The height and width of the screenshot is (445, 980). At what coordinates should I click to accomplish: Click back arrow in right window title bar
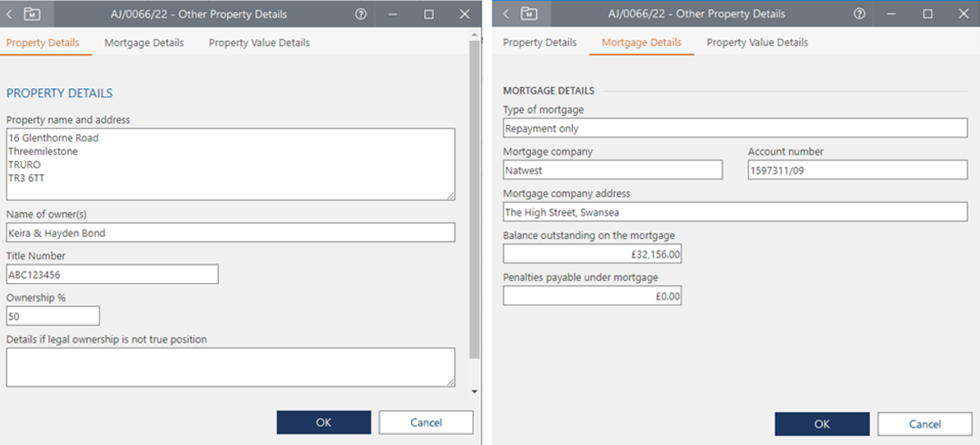pos(506,14)
